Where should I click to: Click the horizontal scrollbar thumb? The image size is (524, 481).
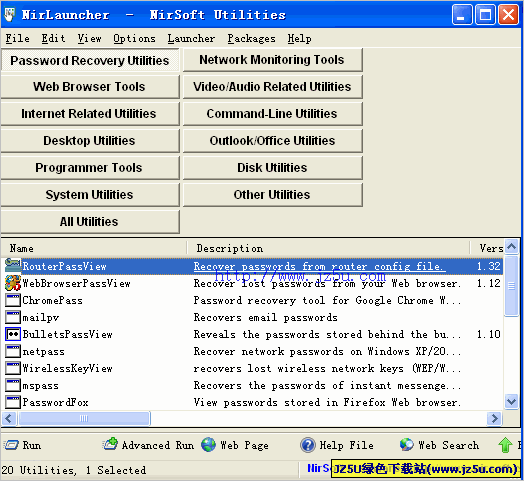pos(84,418)
